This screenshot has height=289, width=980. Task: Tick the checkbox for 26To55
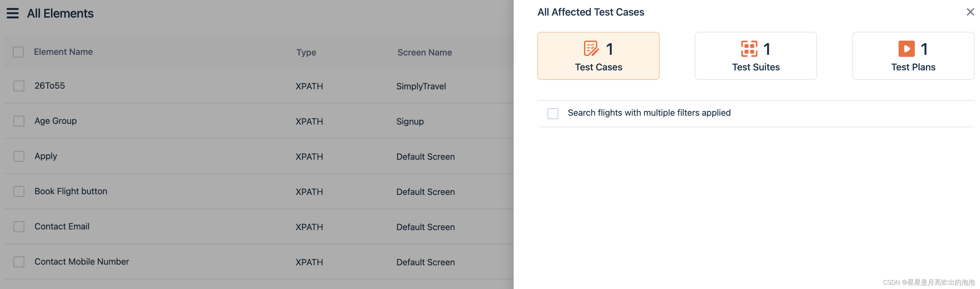tap(19, 86)
